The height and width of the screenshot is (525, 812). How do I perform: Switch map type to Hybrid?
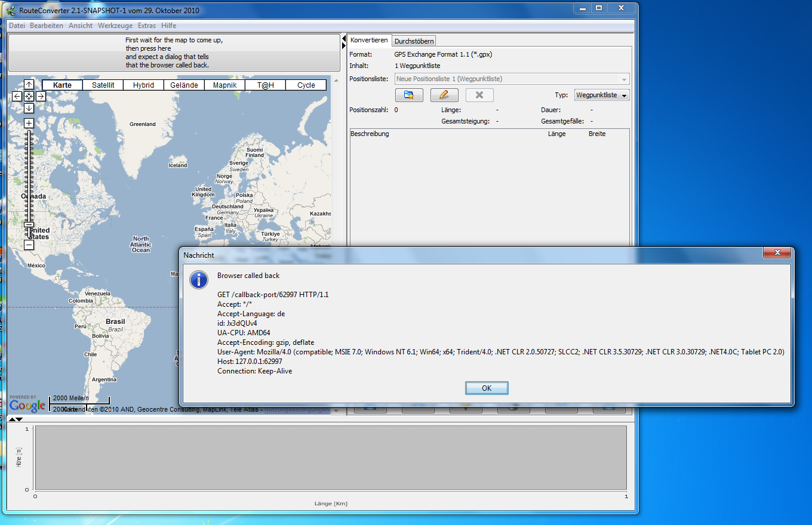pyautogui.click(x=143, y=85)
